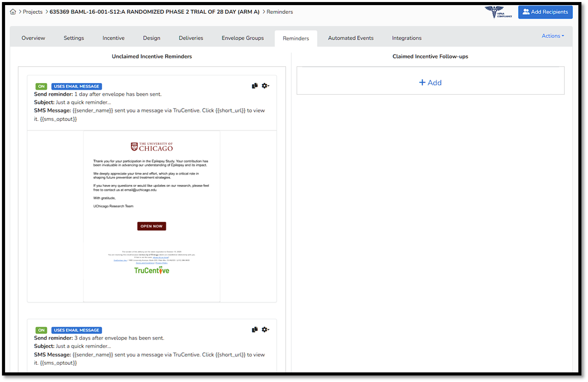
Task: Navigate to Projects in the breadcrumb
Action: 33,12
